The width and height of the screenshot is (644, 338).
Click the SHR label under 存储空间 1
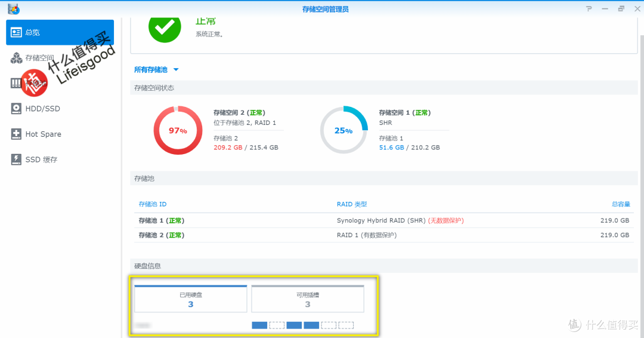coord(385,123)
